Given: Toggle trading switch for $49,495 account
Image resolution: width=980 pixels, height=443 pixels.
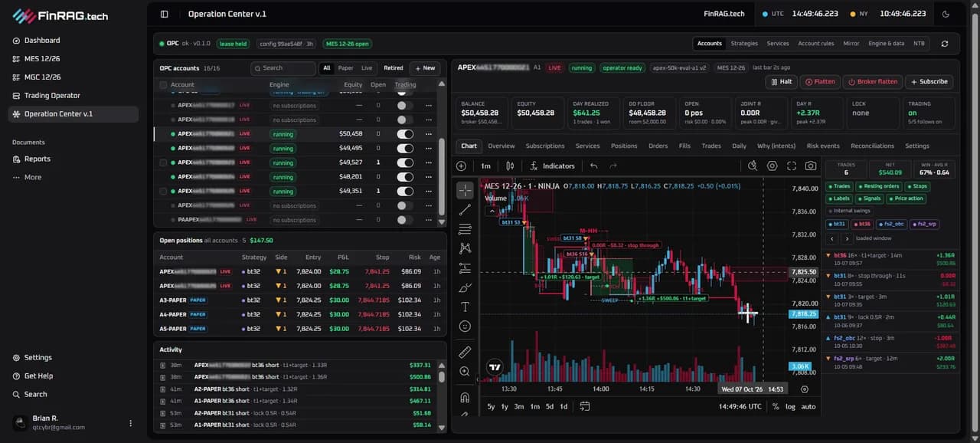Looking at the screenshot, I should 405,148.
